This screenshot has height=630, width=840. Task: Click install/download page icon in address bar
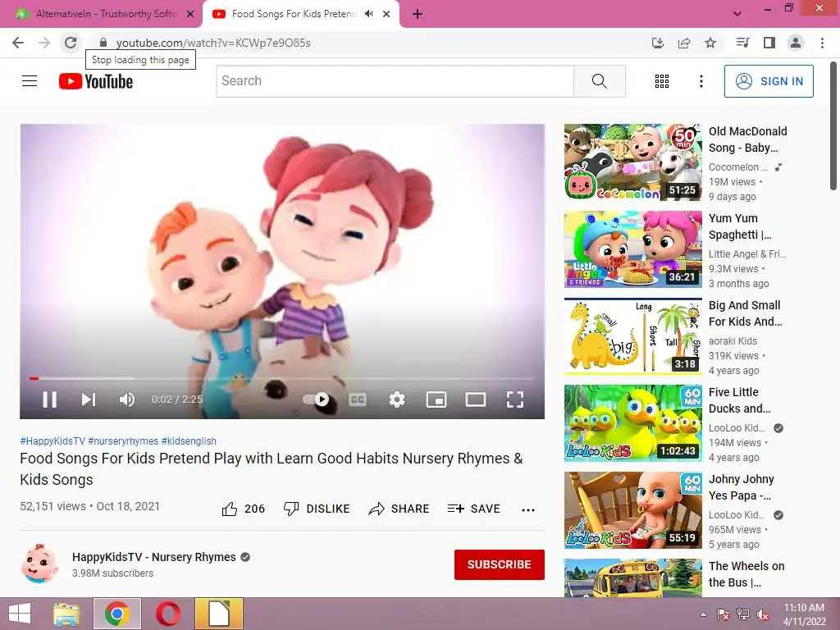(x=658, y=43)
